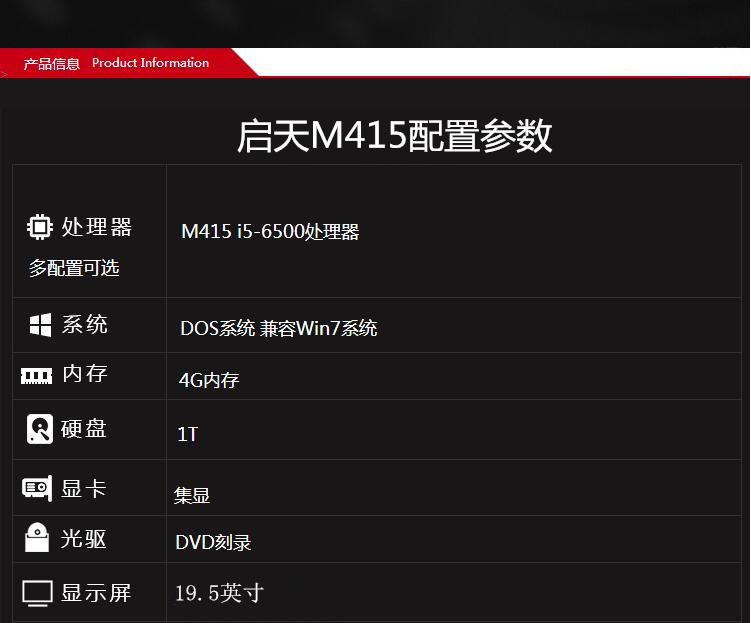Screen dimensions: 751x623
Task: Click the 处理器 label
Action: [x=97, y=227]
